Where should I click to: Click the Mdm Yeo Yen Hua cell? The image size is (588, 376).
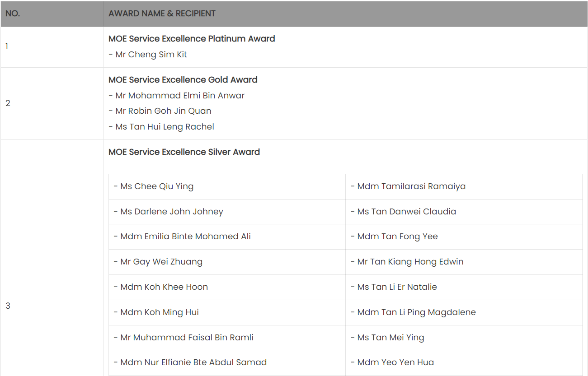(464, 362)
